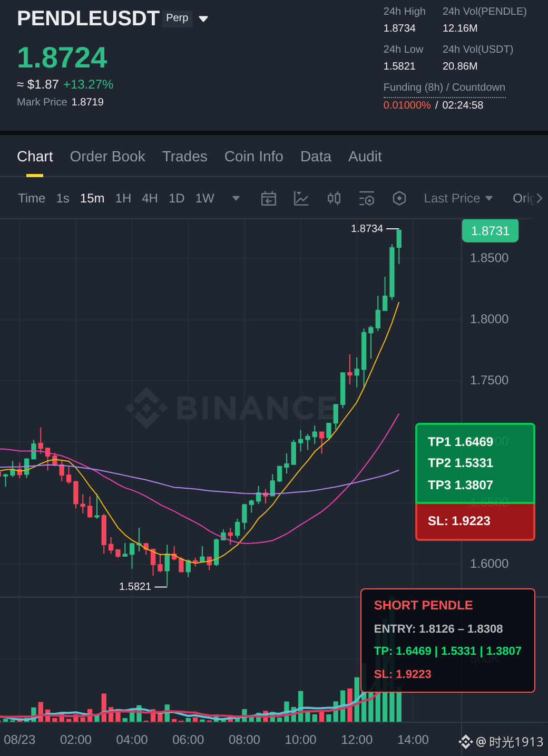Click the 24h Vol(PENDLE) 12.16M value
Viewport: 548px width, 756px height.
click(460, 28)
